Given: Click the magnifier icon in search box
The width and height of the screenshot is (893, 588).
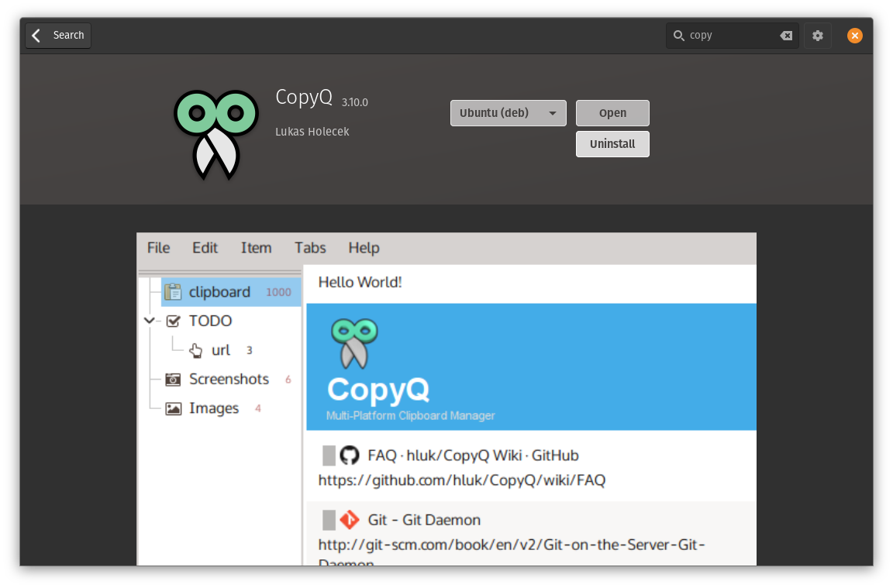Looking at the screenshot, I should pyautogui.click(x=679, y=36).
